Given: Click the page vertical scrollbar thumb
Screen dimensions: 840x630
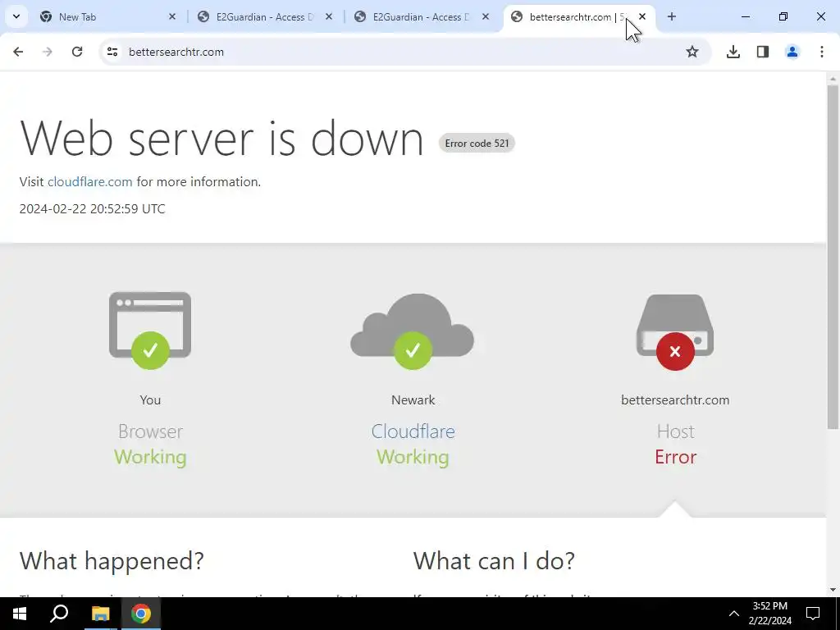Looking at the screenshot, I should point(833,257).
